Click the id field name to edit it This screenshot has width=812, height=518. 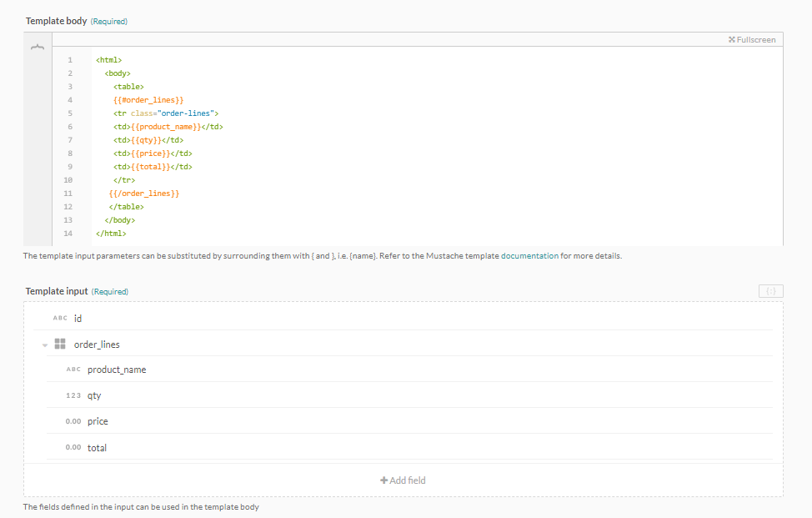coord(77,318)
